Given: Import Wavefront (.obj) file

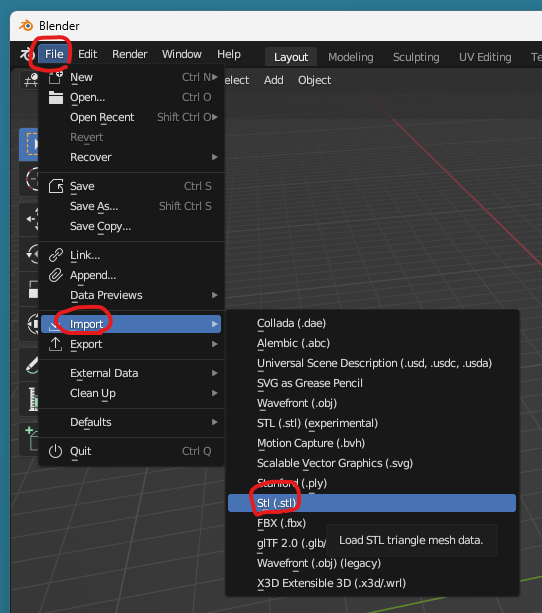Looking at the screenshot, I should point(372,403).
